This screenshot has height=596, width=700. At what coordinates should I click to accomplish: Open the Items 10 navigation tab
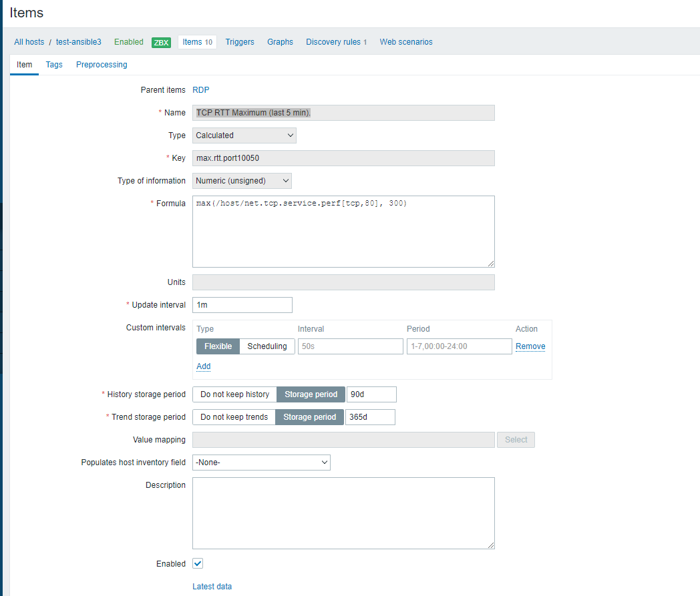pyautogui.click(x=197, y=42)
